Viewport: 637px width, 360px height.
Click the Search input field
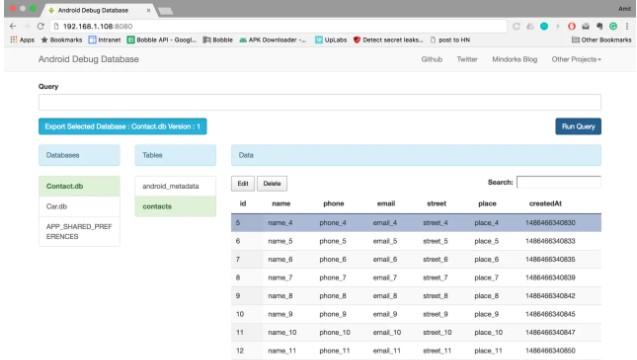559,182
